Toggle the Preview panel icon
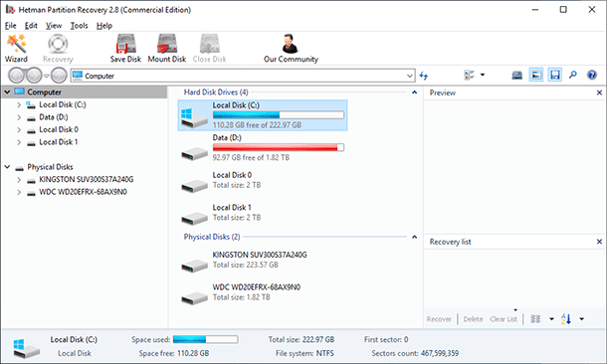607x364 pixels. point(536,75)
